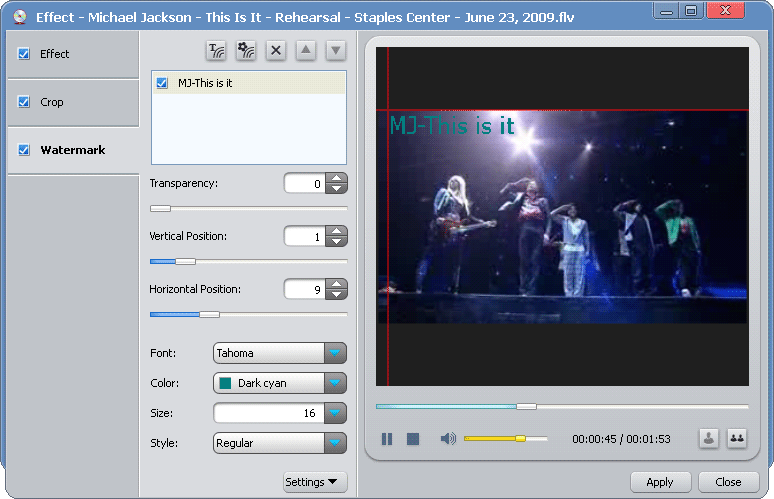Increase the Transparency value
The height and width of the screenshot is (499, 774).
tap(337, 178)
